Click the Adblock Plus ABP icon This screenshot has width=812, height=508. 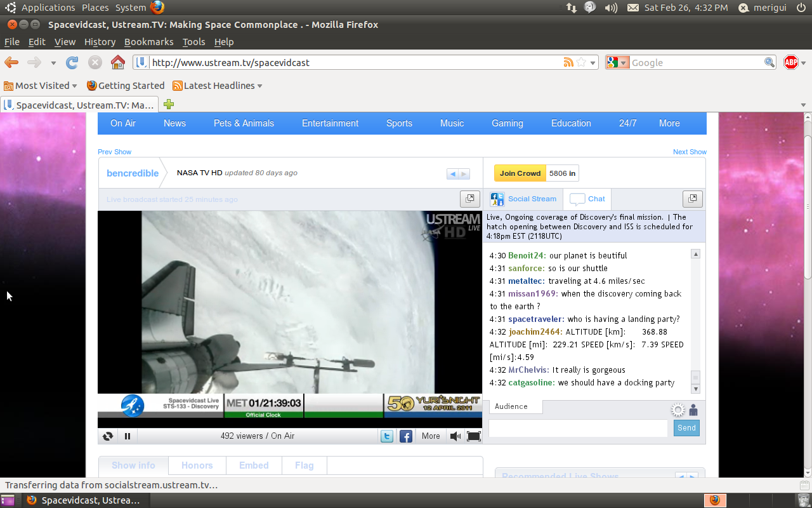pyautogui.click(x=790, y=62)
